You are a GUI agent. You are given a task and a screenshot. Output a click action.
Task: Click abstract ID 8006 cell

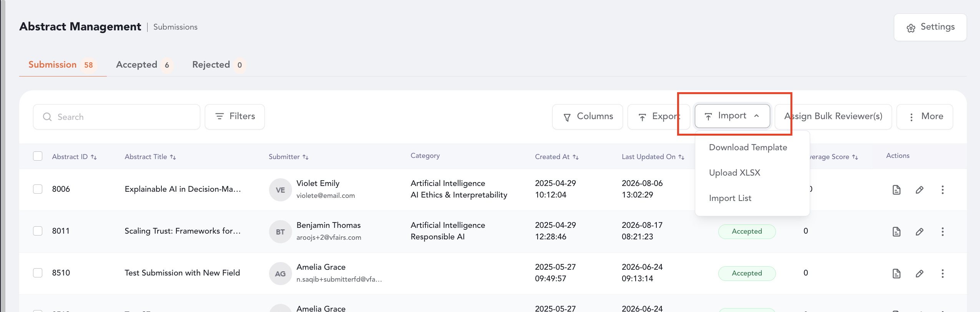point(61,189)
